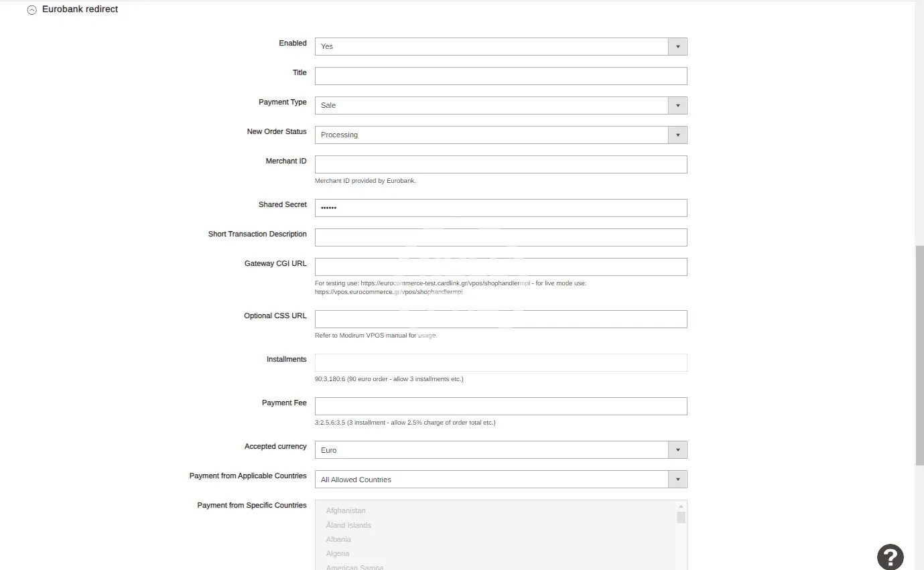Select Afghanistan in the countries list

[x=346, y=511]
